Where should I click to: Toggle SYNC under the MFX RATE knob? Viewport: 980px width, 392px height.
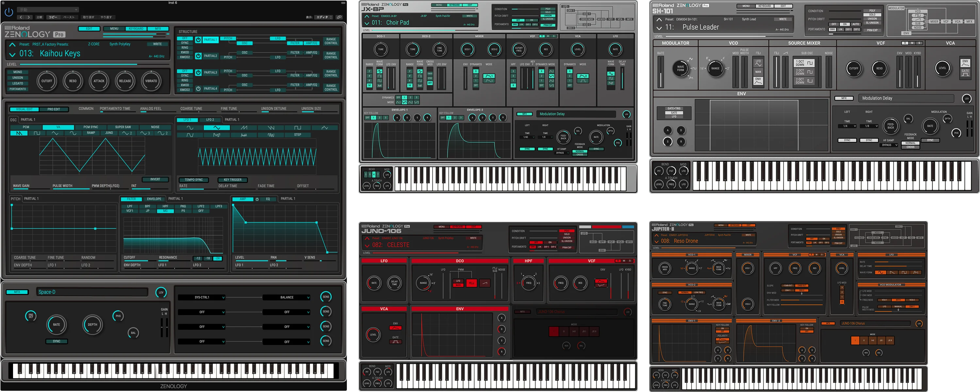click(56, 341)
